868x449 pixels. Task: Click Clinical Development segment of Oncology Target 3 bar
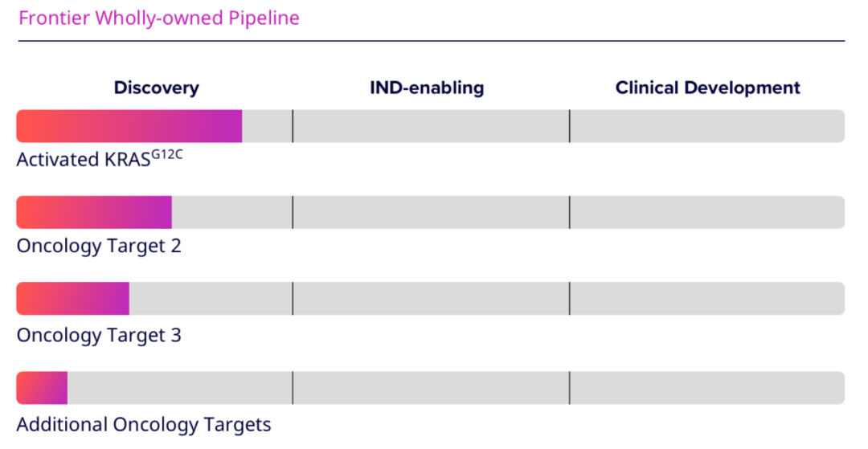click(706, 299)
